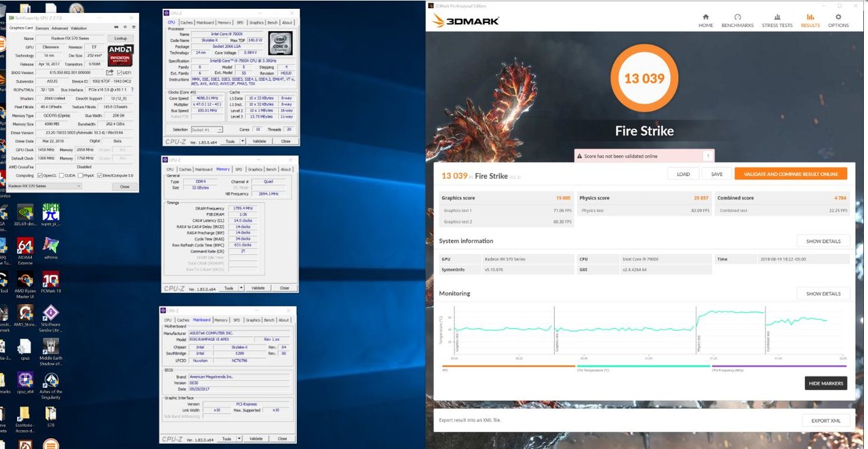This screenshot has width=868, height=449.
Task: Open the cpuz_x64 desktop icon
Action: (x=25, y=383)
